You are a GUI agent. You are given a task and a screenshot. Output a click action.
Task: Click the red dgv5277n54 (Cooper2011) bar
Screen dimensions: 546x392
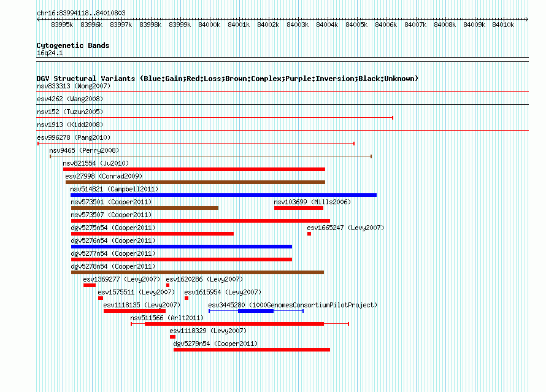(182, 259)
